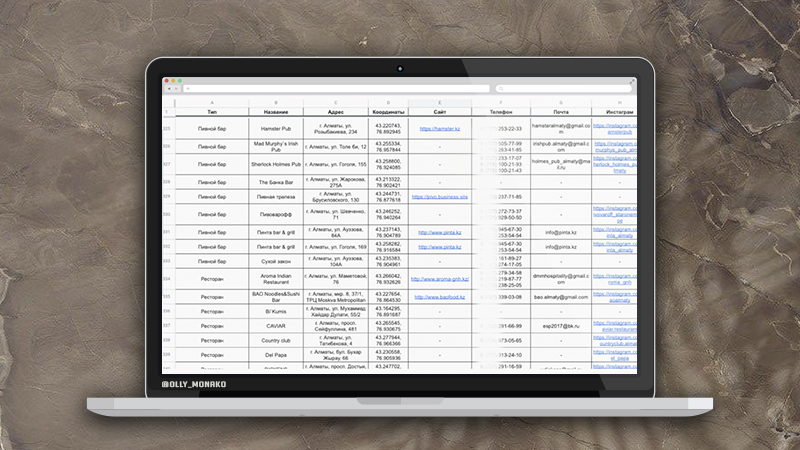Click the "Sherlock Holmes Pub" cell

pos(276,164)
